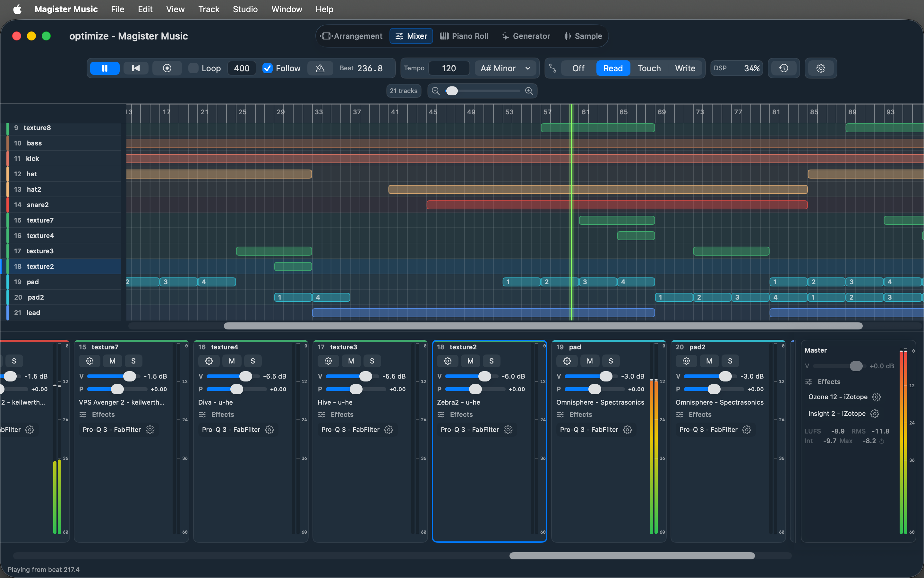Open the Track menu
Viewport: 924px width, 578px height.
coord(209,9)
